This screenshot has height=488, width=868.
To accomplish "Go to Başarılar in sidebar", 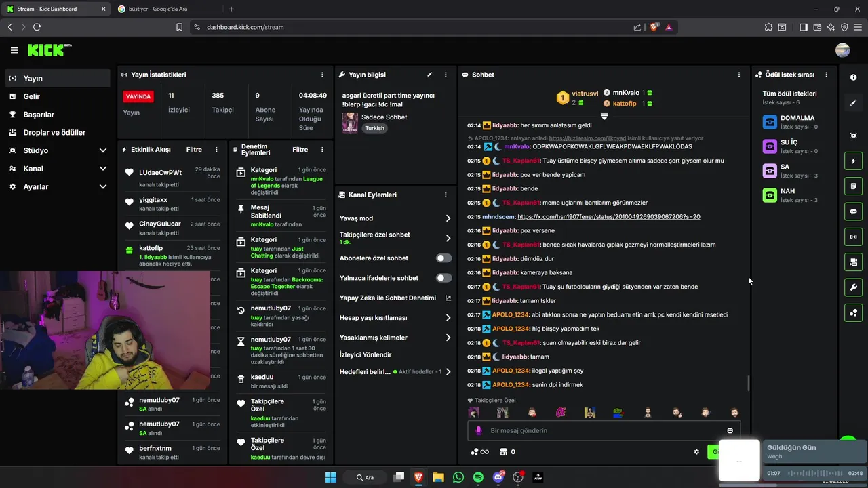I will click(58, 115).
